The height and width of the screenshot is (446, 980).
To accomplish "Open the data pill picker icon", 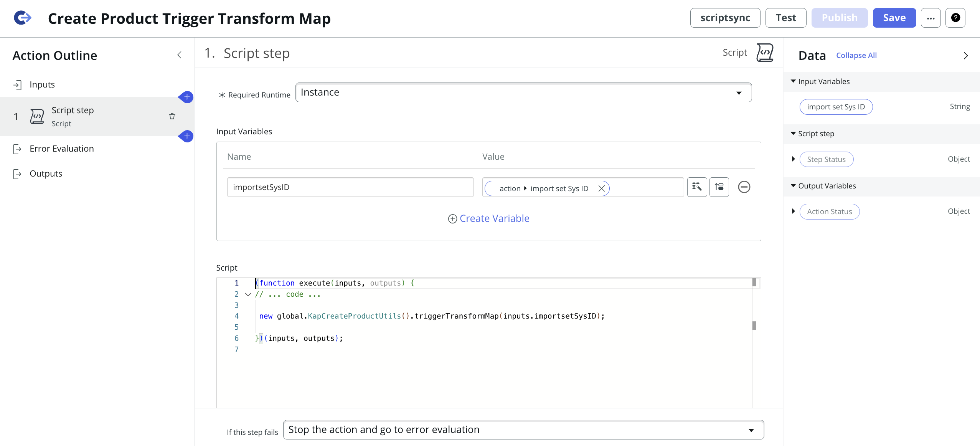I will 697,187.
